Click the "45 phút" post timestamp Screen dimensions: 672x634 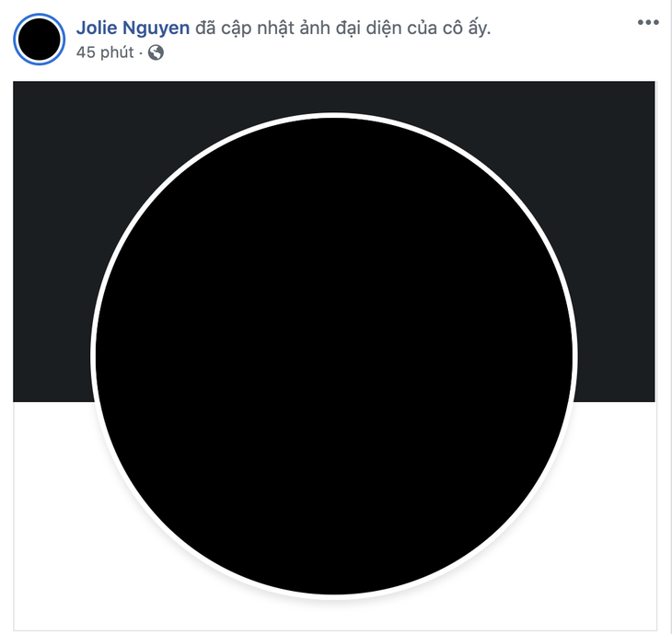coord(105,52)
